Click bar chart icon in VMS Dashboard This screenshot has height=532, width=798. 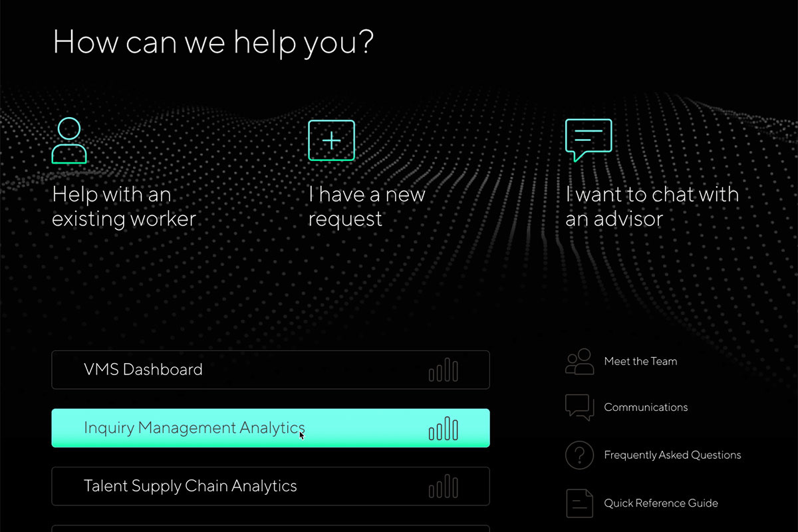[444, 370]
